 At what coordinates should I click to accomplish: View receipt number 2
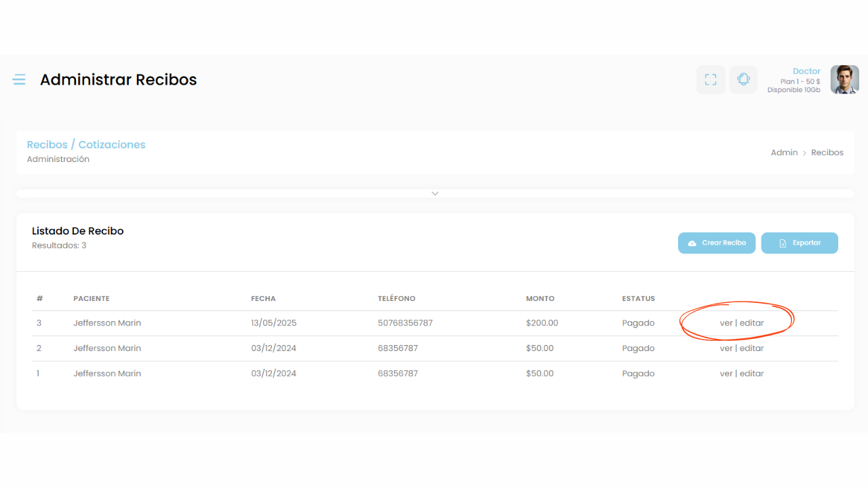[726, 348]
